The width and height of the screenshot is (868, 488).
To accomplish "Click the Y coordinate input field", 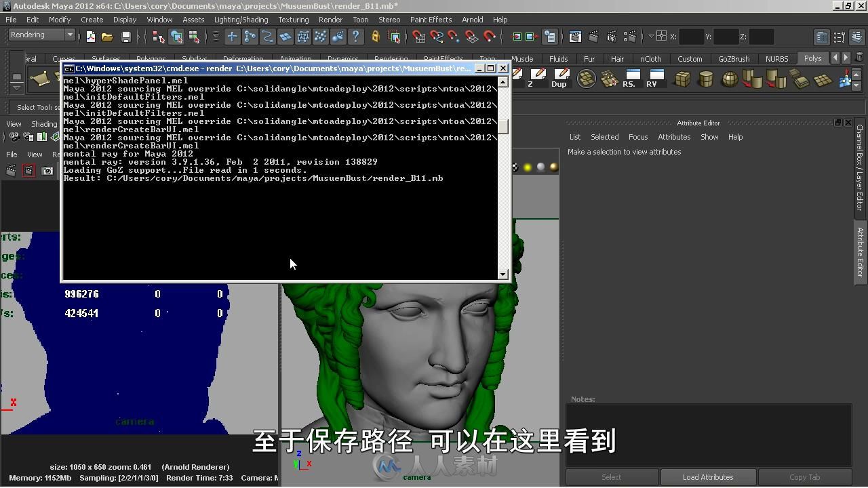I will pyautogui.click(x=726, y=37).
